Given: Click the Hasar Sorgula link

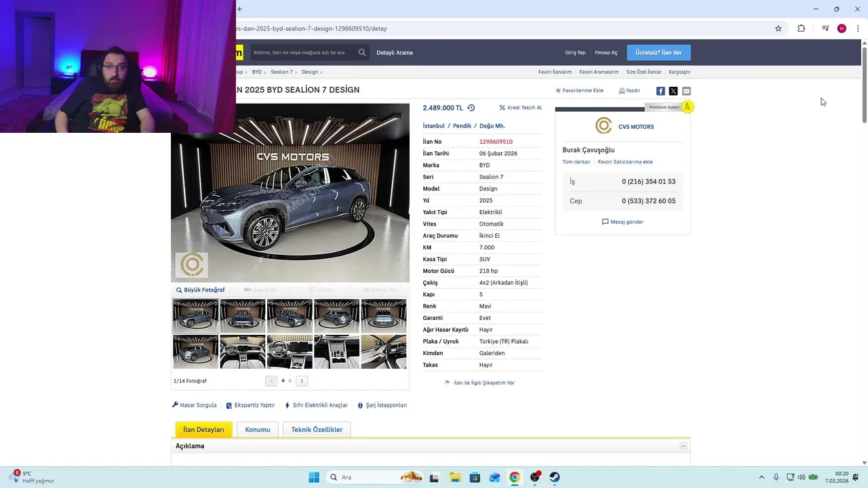Looking at the screenshot, I should click(x=194, y=405).
